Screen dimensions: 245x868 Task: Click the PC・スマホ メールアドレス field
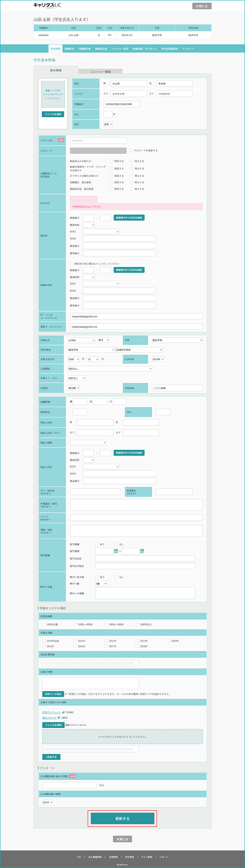click(136, 316)
